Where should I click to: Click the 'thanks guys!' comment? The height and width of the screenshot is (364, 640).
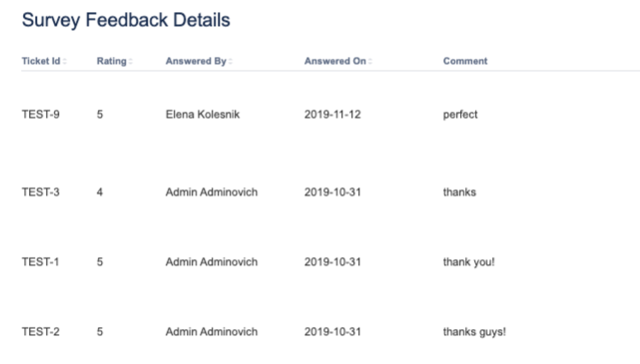click(x=474, y=332)
